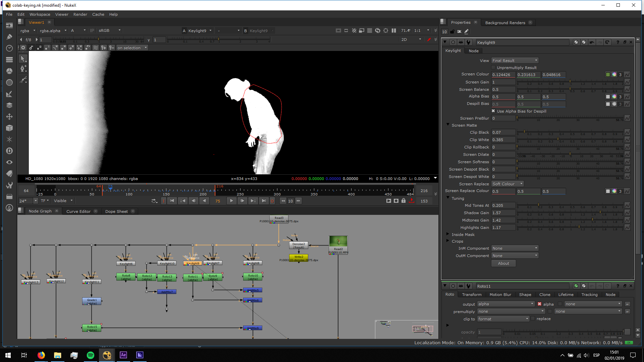The width and height of the screenshot is (644, 362).
Task: Click clear properties panel icon
Action: pos(459,32)
